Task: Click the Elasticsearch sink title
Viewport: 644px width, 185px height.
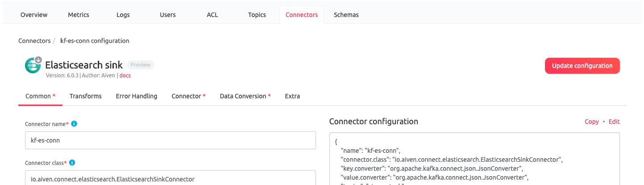Action: (x=84, y=65)
